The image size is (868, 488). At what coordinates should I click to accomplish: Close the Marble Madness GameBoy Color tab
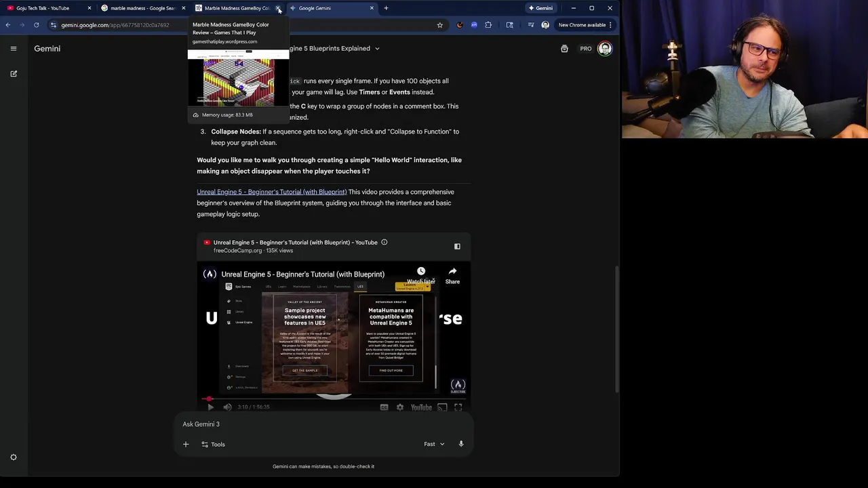(278, 8)
